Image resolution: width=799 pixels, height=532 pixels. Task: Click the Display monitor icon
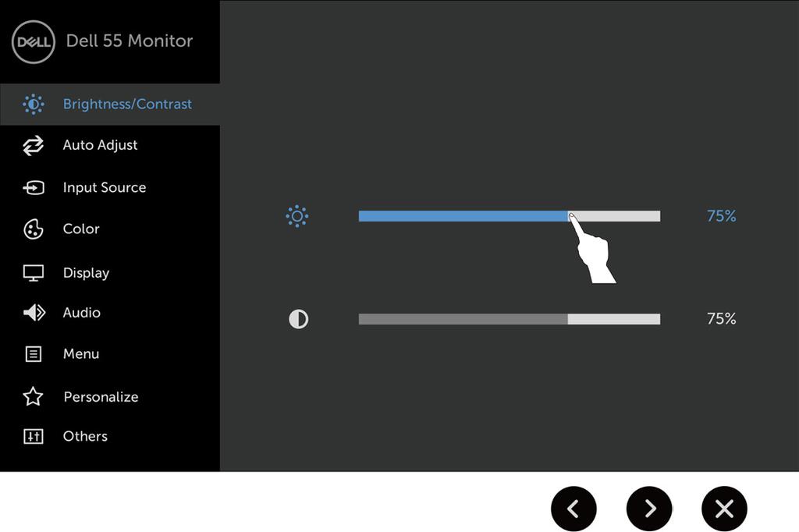[33, 273]
